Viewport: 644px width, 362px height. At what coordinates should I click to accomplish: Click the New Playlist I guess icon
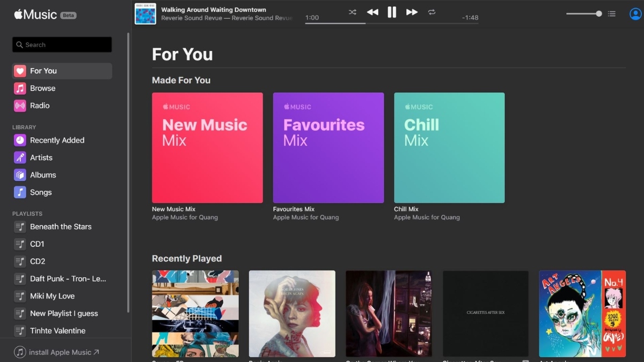[20, 313]
